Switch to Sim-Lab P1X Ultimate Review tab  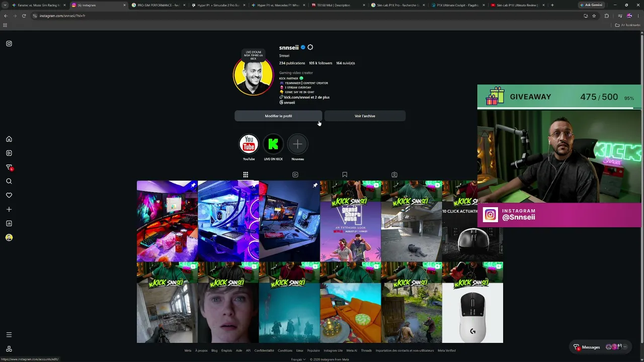(x=517, y=5)
